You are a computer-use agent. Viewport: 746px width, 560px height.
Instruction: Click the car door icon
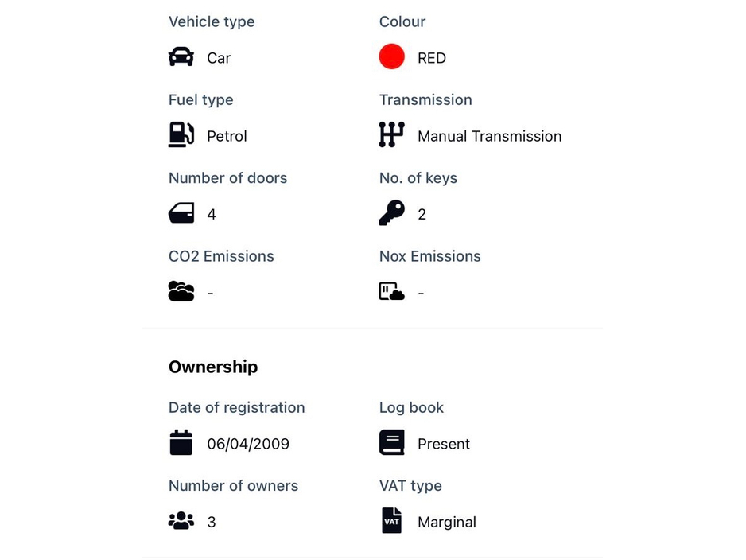coord(181,213)
